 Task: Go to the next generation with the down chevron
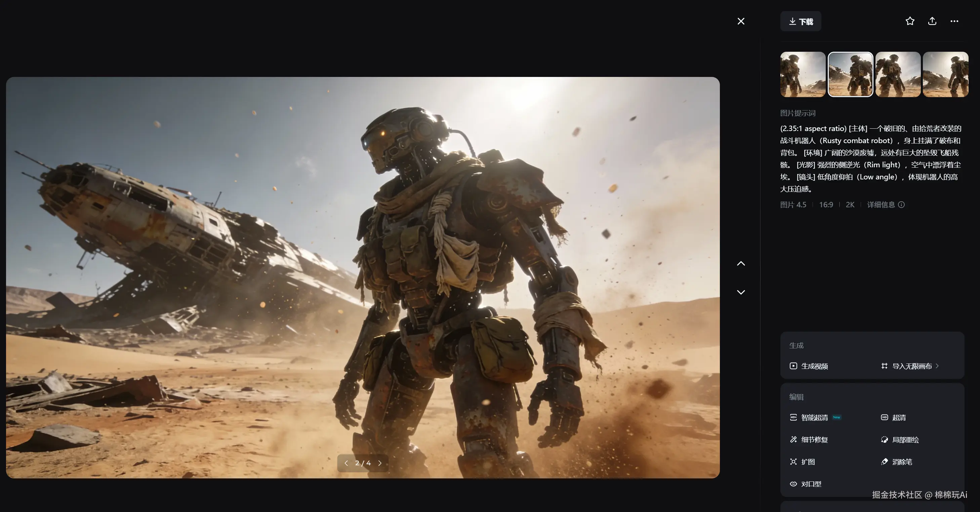(741, 292)
